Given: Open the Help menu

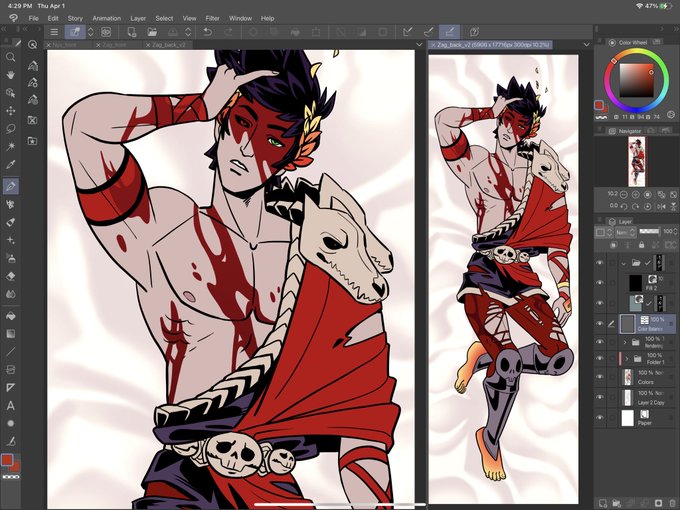Looking at the screenshot, I should coord(268,18).
